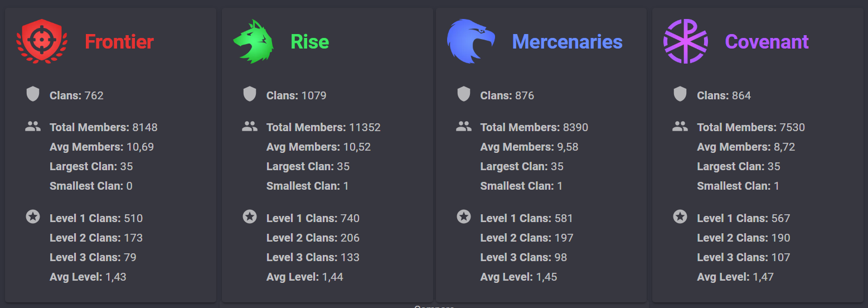868x308 pixels.
Task: Click Covenant Avg Level stat line
Action: (x=735, y=277)
